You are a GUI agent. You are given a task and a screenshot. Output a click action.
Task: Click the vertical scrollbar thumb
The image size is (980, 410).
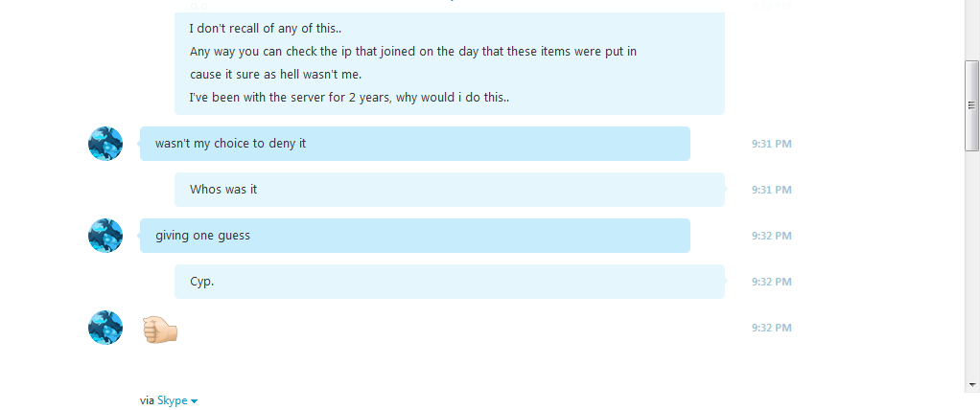(x=972, y=105)
